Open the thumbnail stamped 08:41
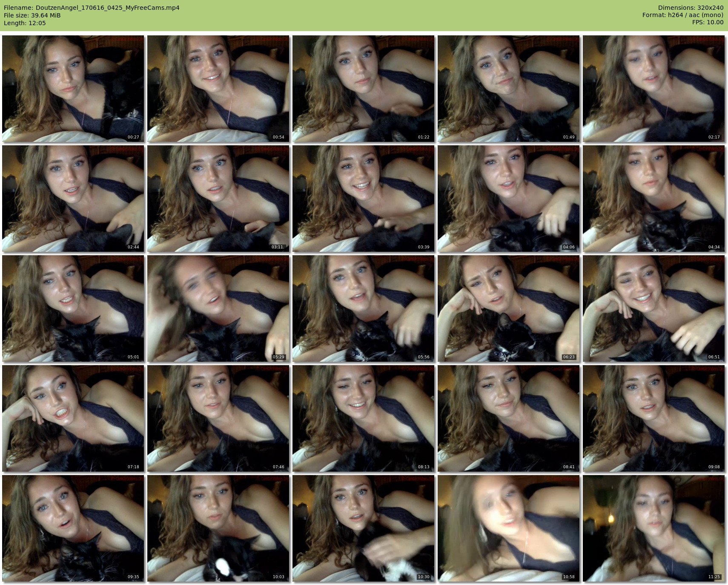Screen dimensions: 728x585 pyautogui.click(x=509, y=418)
